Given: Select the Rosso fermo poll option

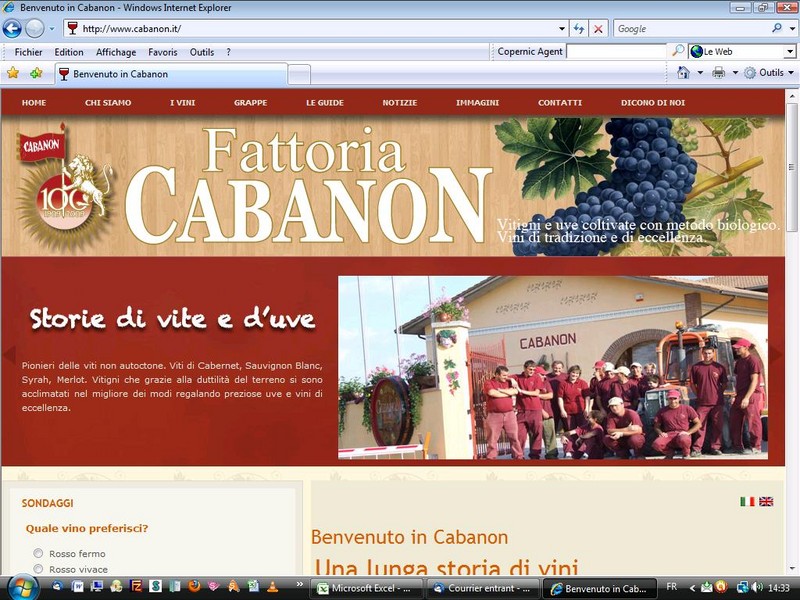Looking at the screenshot, I should pos(38,553).
